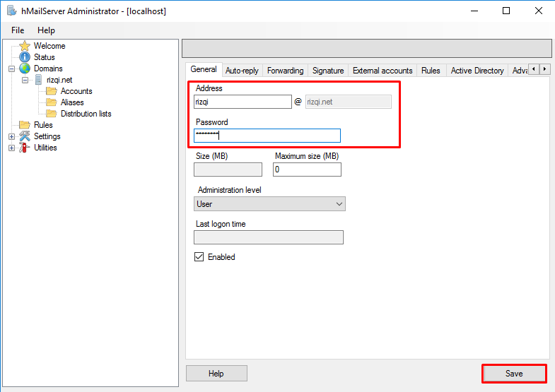The height and width of the screenshot is (392, 555).
Task: Click the Help button at bottom
Action: click(216, 373)
